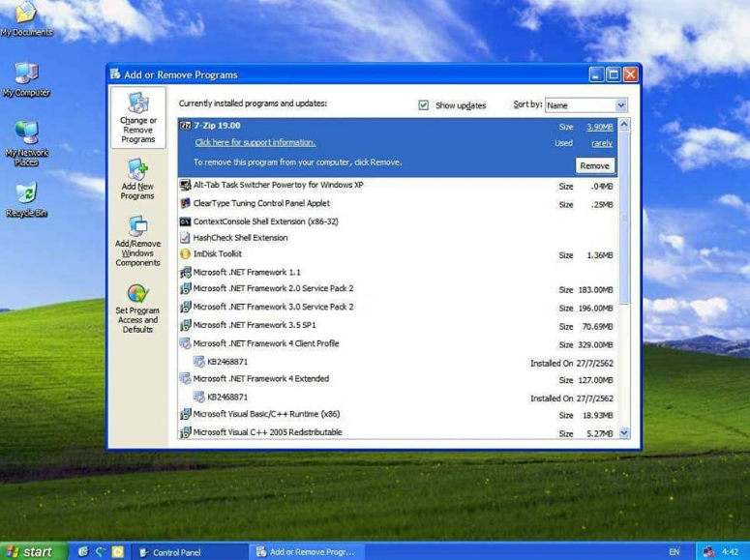Screen dimensions: 750x560
Task: Click the .NET Framework 1.1 icon
Action: point(185,273)
